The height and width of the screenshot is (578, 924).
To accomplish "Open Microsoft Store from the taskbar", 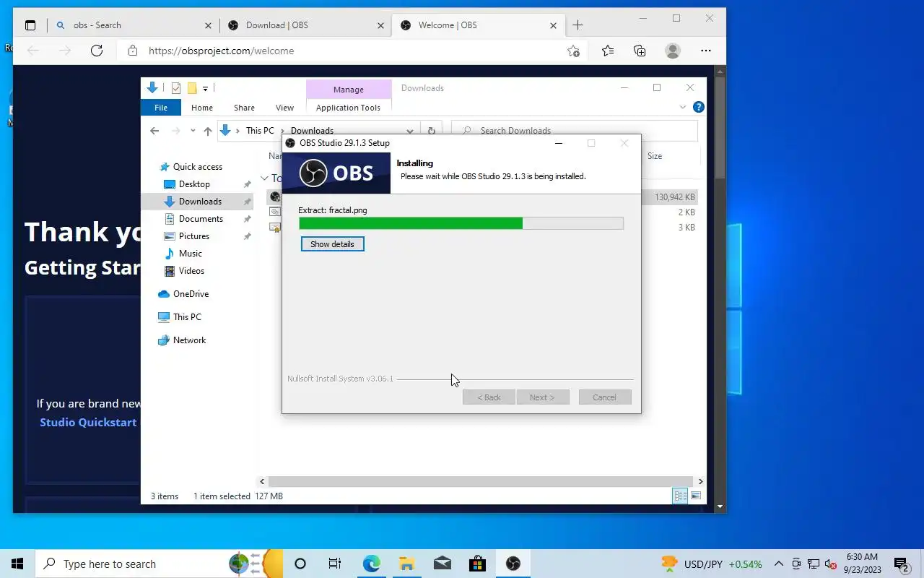I will coord(477,564).
